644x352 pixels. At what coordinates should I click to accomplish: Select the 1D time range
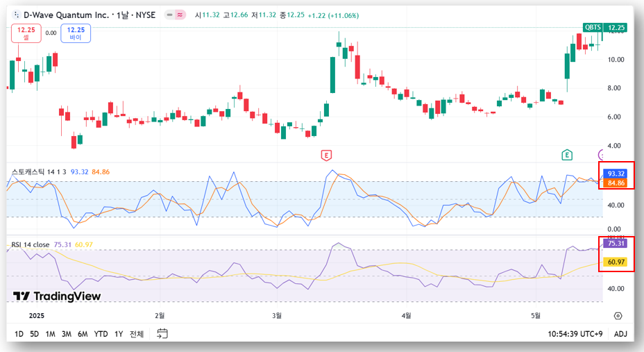pyautogui.click(x=19, y=334)
